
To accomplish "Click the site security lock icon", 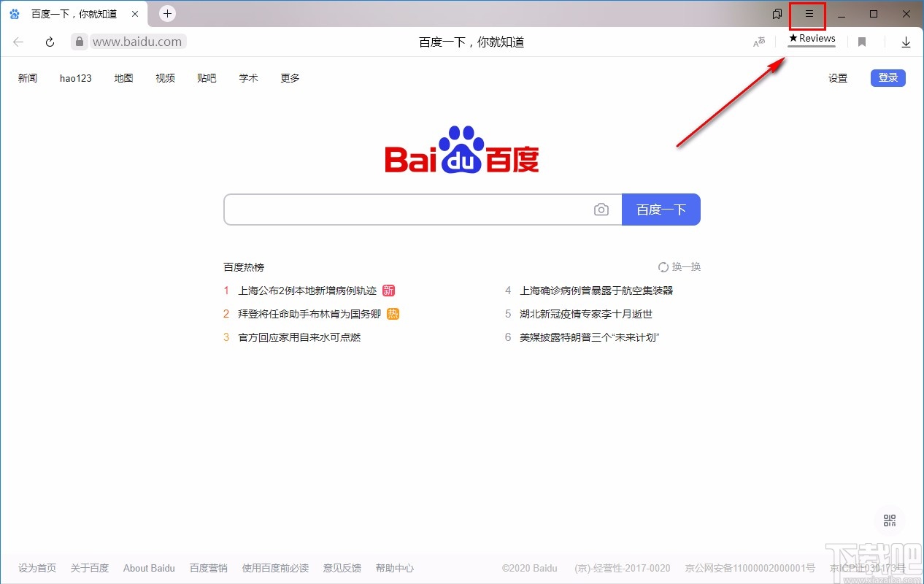I will (x=78, y=42).
